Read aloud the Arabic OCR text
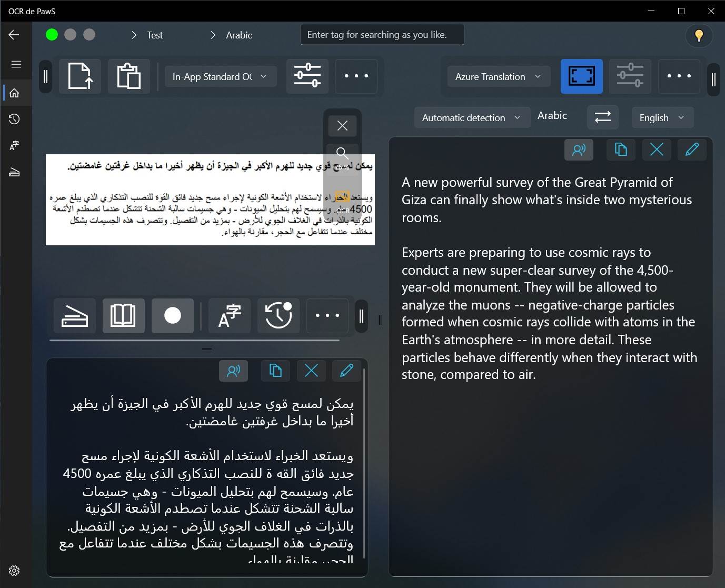 coord(233,371)
